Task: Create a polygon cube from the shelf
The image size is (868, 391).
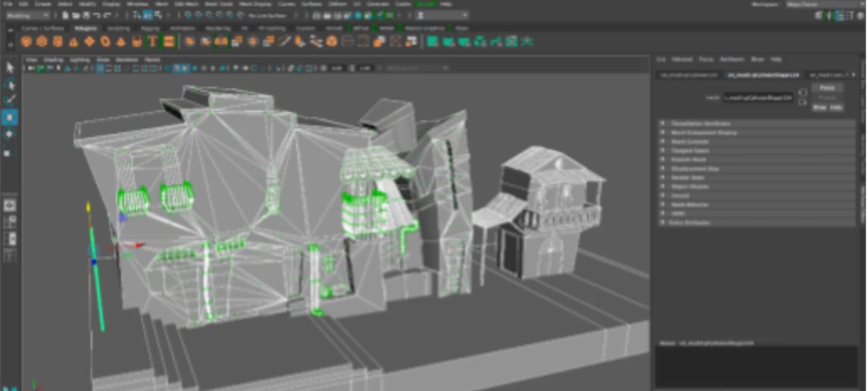Action: pyautogui.click(x=42, y=42)
